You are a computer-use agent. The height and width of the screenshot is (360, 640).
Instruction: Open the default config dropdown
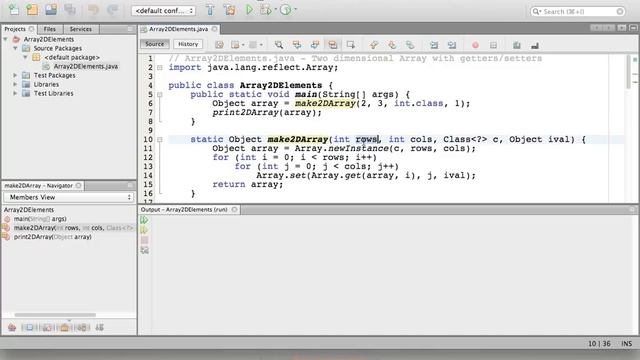[x=163, y=11]
